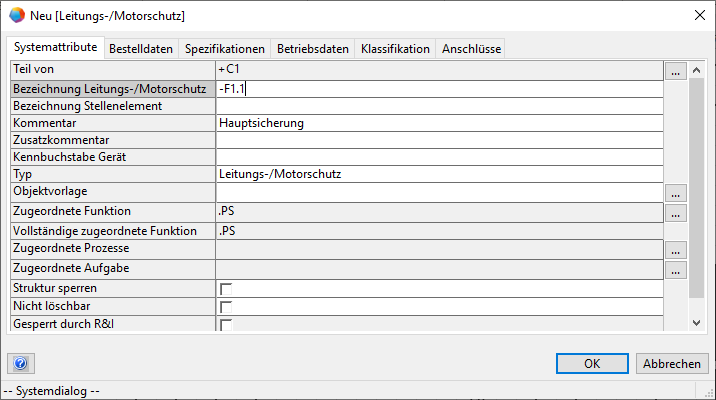The height and width of the screenshot is (400, 716).
Task: Click the blue help question mark icon
Action: pos(20,364)
